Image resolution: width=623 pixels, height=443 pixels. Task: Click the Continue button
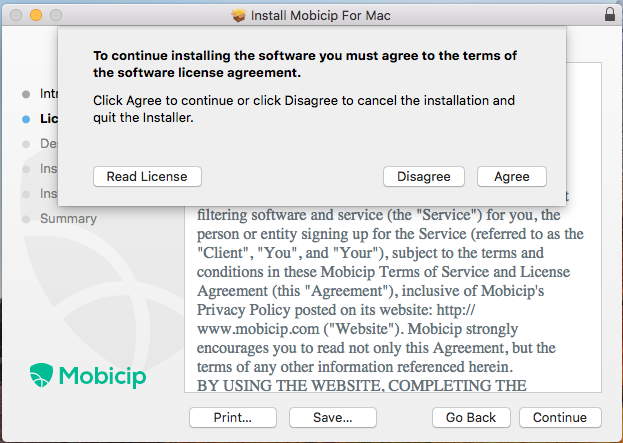pos(560,417)
